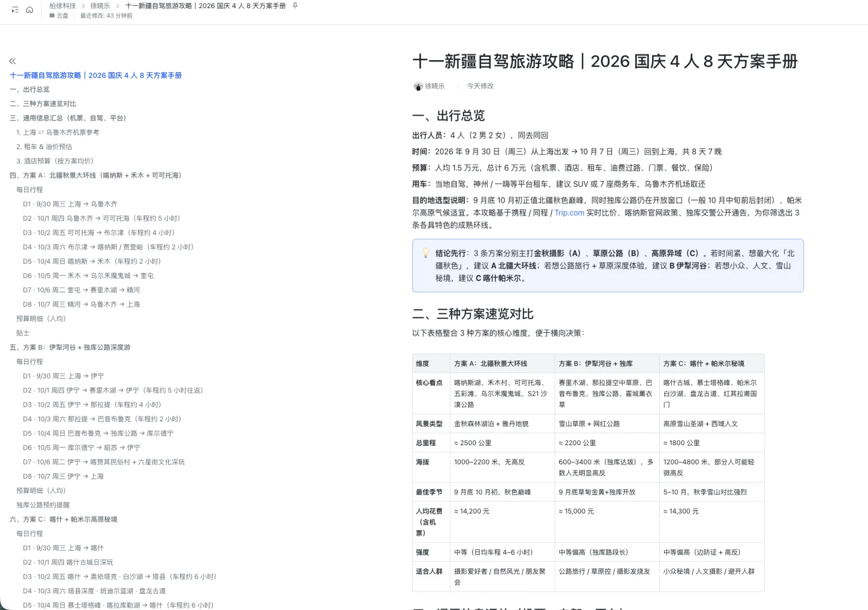The width and height of the screenshot is (868, 610).
Task: Click 最近修改: 43 分钟前 timestamp
Action: pos(106,16)
